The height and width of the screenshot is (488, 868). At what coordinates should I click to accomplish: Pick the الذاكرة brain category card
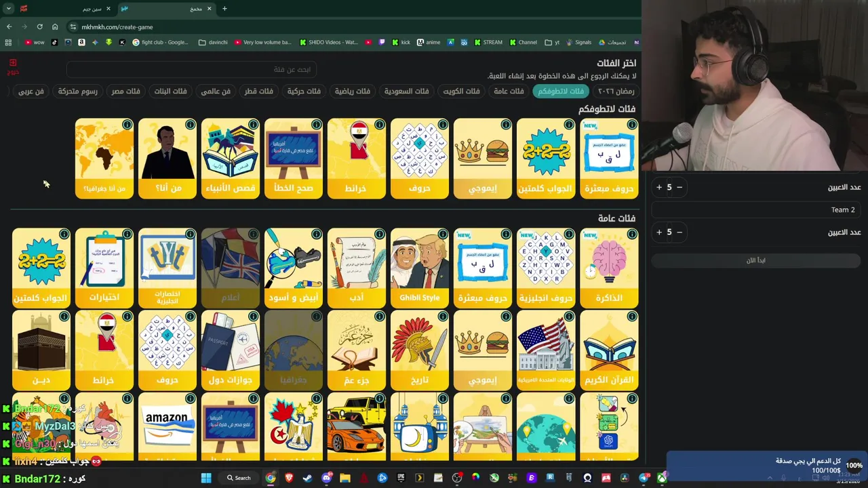click(608, 268)
